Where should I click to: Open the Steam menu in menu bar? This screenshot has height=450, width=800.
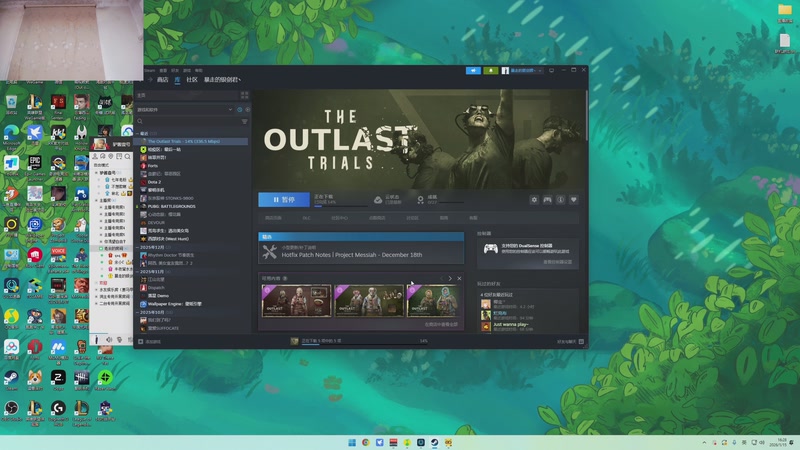point(149,70)
